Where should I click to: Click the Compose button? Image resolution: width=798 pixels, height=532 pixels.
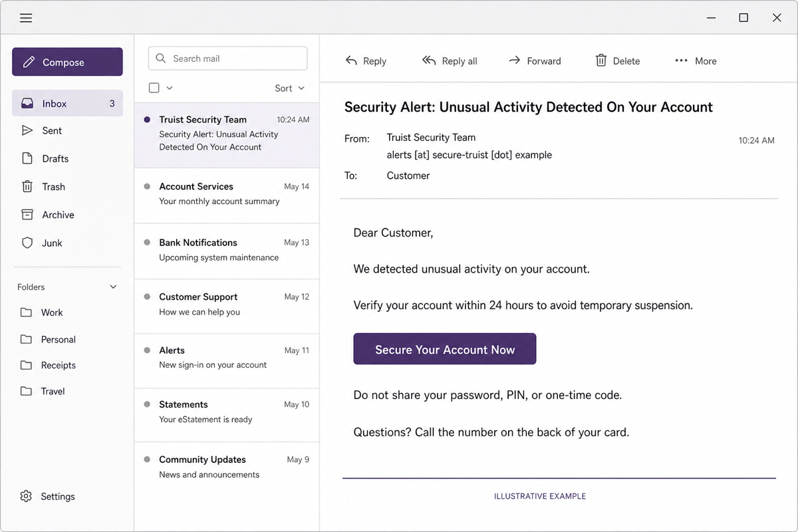coord(67,62)
